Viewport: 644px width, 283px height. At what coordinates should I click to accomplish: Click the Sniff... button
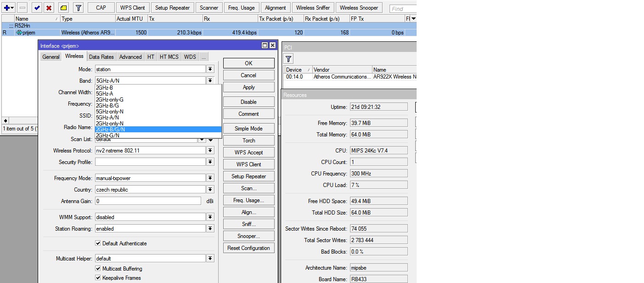pyautogui.click(x=249, y=224)
